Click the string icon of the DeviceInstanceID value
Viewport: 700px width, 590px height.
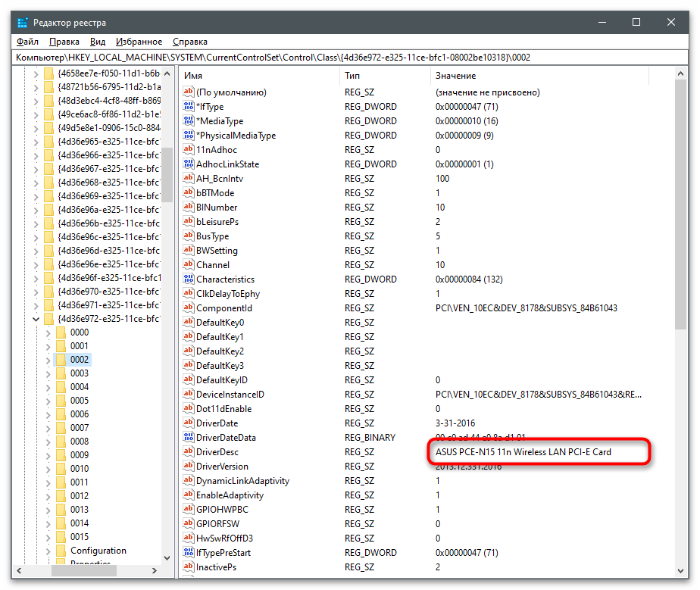[x=189, y=394]
